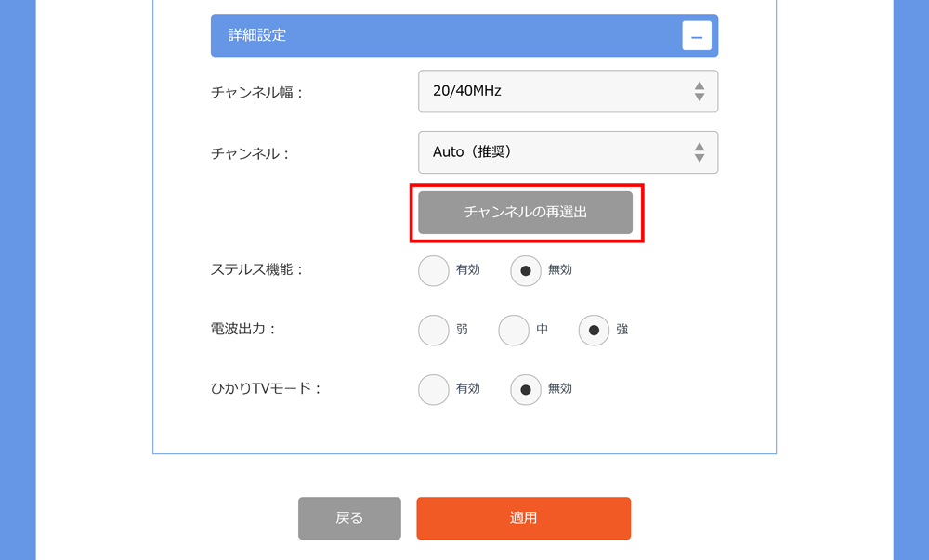Image resolution: width=929 pixels, height=560 pixels.
Task: Click the 電波出力 label text
Action: click(243, 330)
